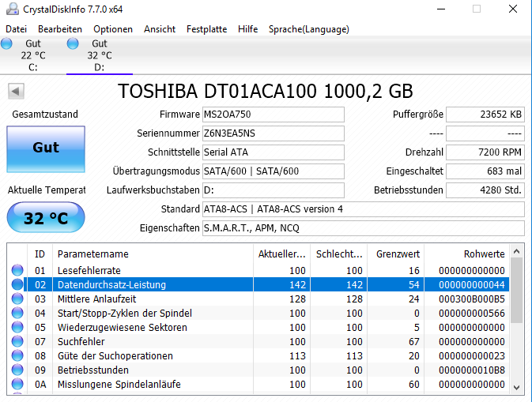
Task: Click the blue status orb for drive D:
Action: pos(73,43)
